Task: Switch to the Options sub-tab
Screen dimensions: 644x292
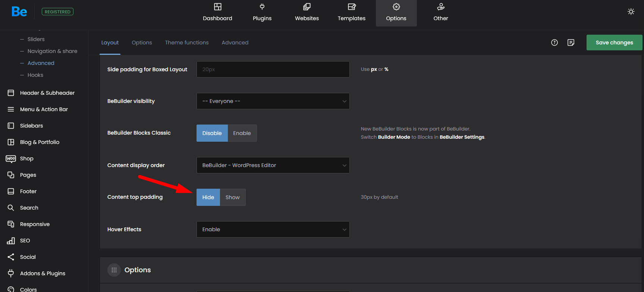Action: 142,43
